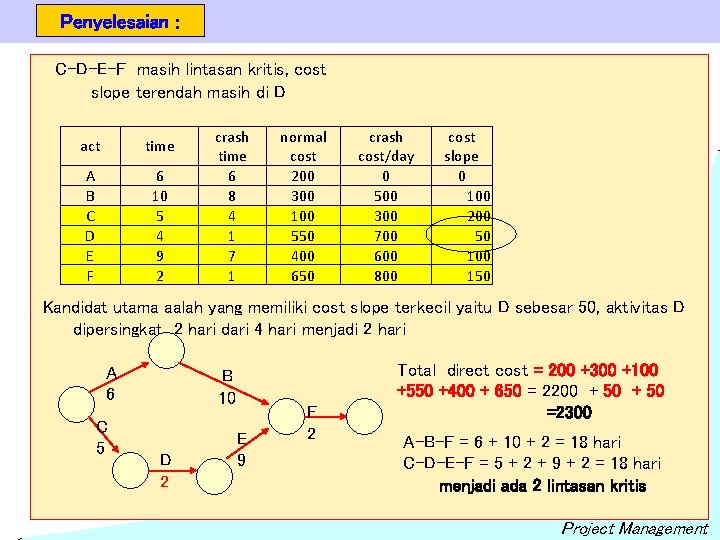
Task: Select the "cost slope" column header
Action: pyautogui.click(x=461, y=146)
